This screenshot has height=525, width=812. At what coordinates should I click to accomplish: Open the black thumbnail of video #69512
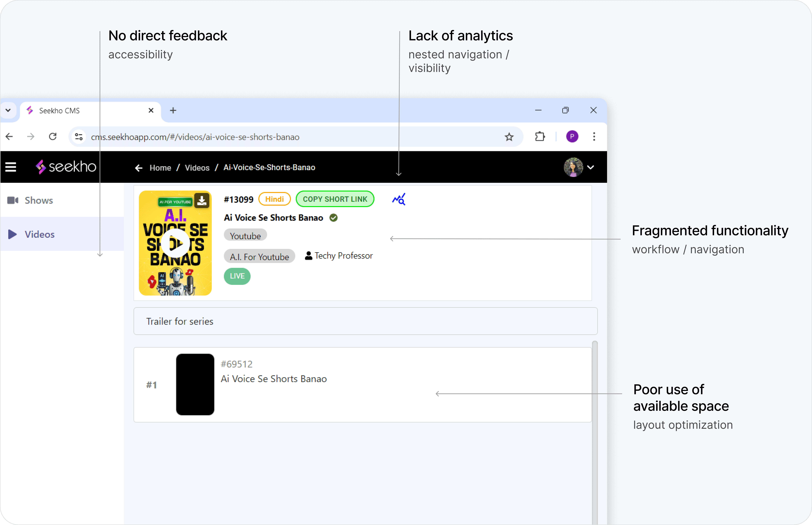195,385
